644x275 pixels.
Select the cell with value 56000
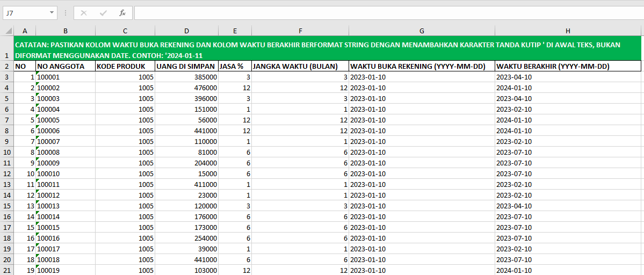click(x=186, y=120)
